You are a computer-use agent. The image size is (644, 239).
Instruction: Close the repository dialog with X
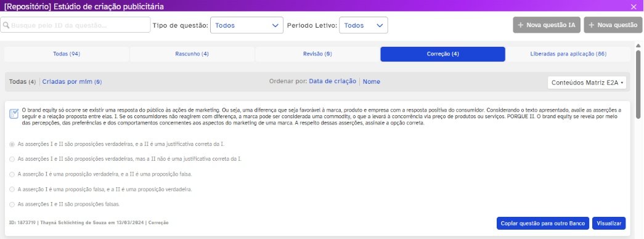634,6
